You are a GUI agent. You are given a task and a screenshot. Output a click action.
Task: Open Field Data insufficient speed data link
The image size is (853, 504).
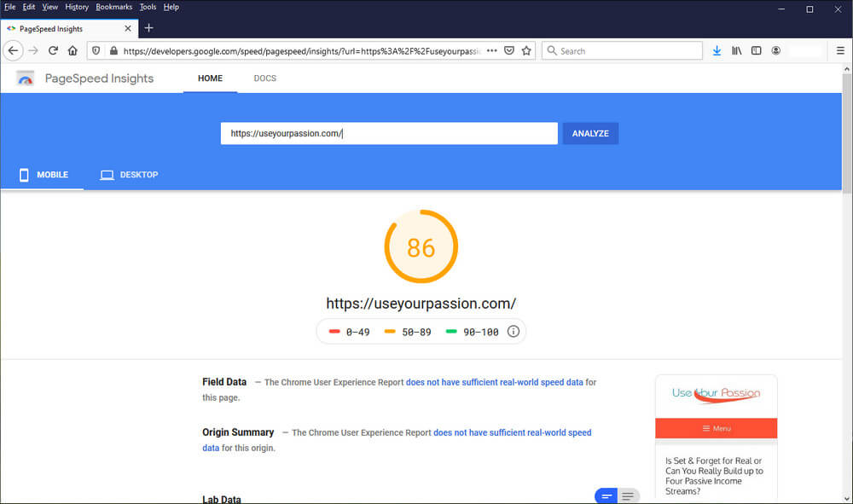[495, 382]
